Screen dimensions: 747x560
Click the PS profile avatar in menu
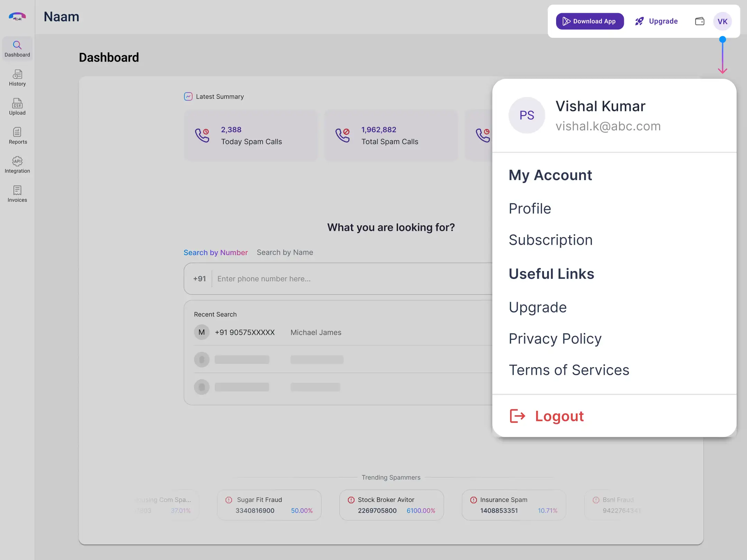(527, 115)
